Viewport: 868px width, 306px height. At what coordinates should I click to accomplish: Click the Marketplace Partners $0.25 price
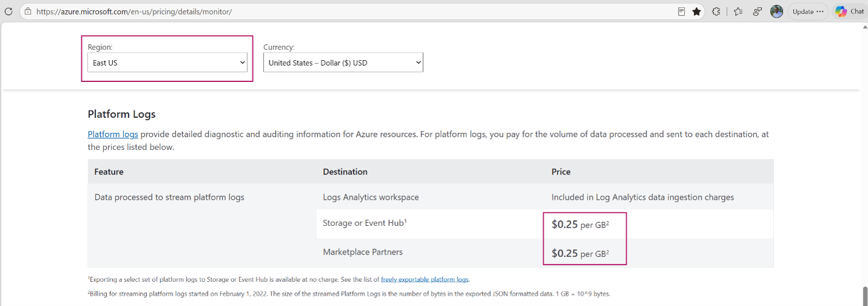(580, 254)
